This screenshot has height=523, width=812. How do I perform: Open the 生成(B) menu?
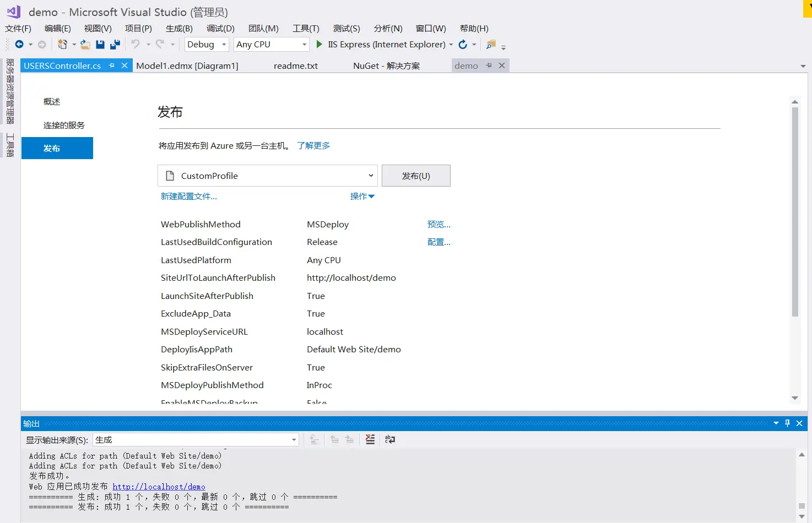pos(179,29)
